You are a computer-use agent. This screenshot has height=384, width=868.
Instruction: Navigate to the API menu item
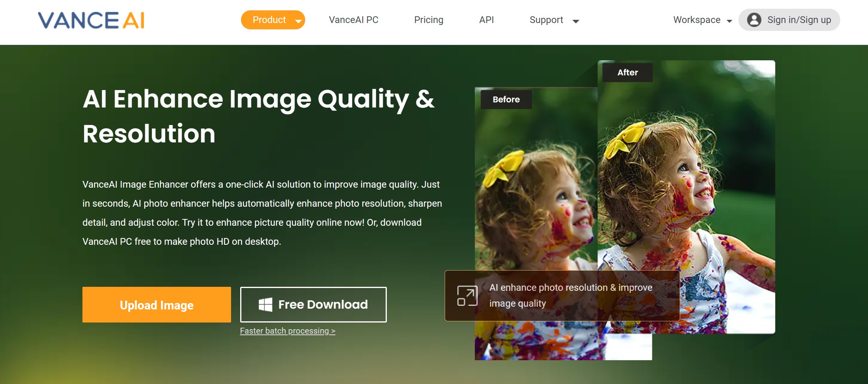point(486,20)
